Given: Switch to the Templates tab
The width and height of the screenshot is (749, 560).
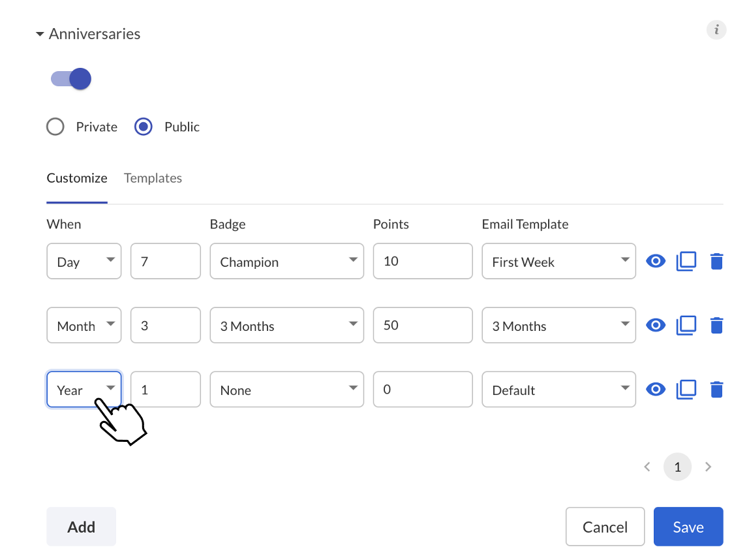Looking at the screenshot, I should tap(153, 178).
